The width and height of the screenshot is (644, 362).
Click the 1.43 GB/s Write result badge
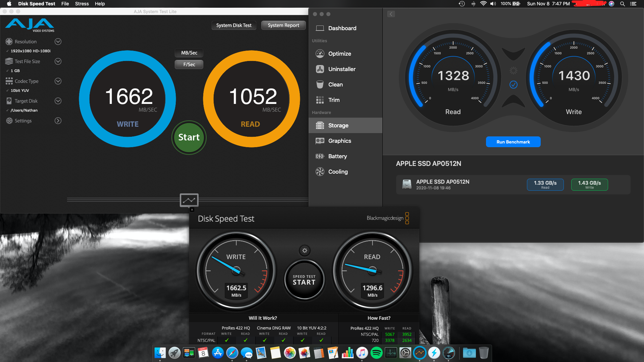[x=590, y=185]
